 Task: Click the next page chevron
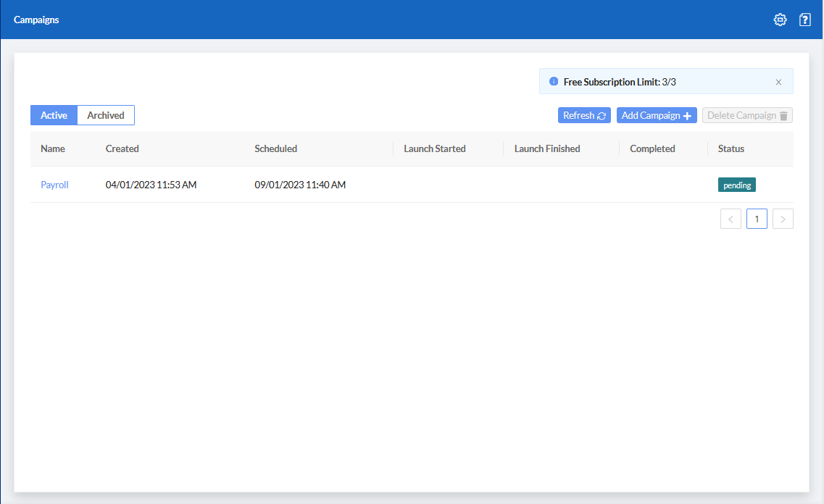(x=783, y=218)
